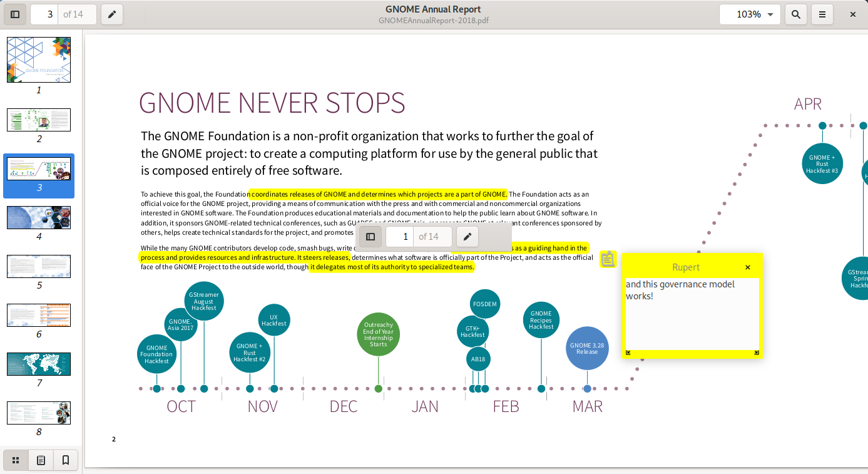Toggle the floating toolbar's sidebar button
The image size is (868, 474).
click(370, 237)
